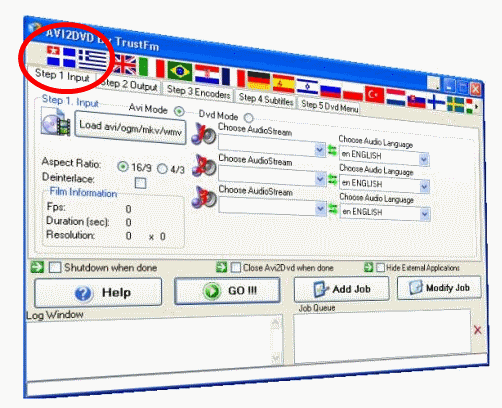Click green arrow icon beside Shutdown when done

37,267
